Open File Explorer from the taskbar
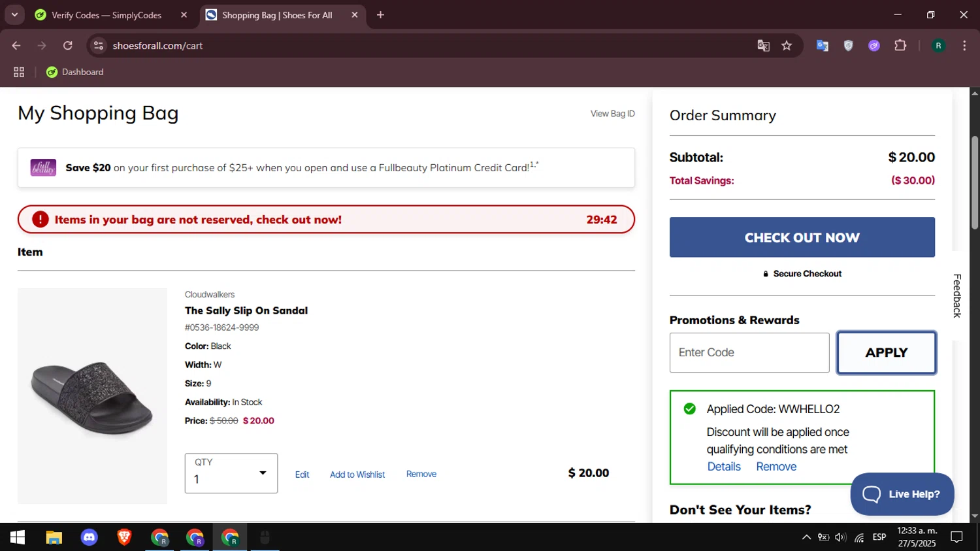 coord(54,537)
